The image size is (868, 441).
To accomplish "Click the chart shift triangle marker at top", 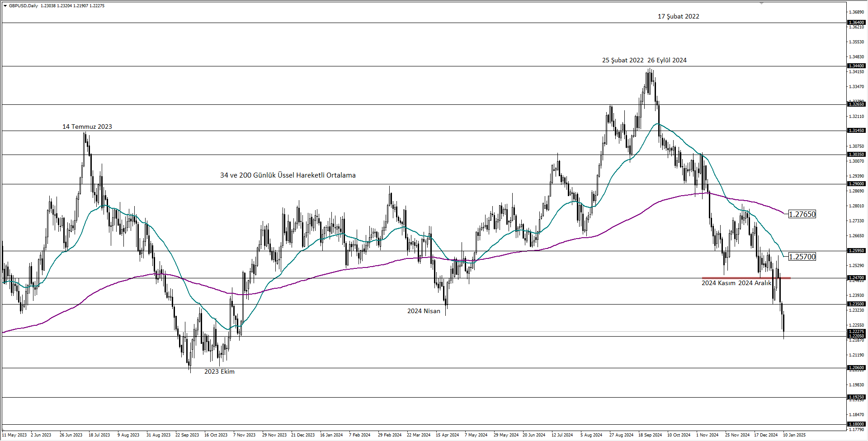I will (x=761, y=3).
